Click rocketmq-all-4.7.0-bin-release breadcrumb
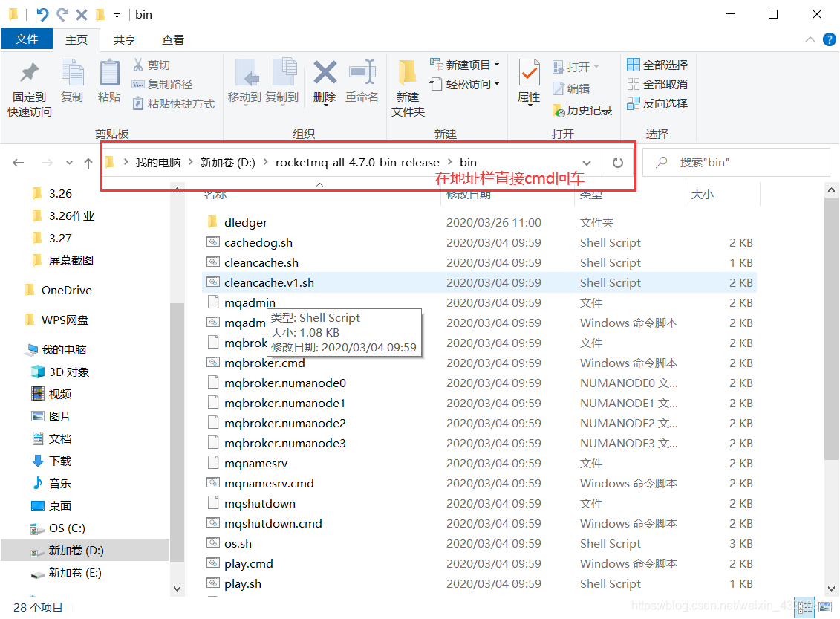The width and height of the screenshot is (840, 619). click(x=357, y=163)
